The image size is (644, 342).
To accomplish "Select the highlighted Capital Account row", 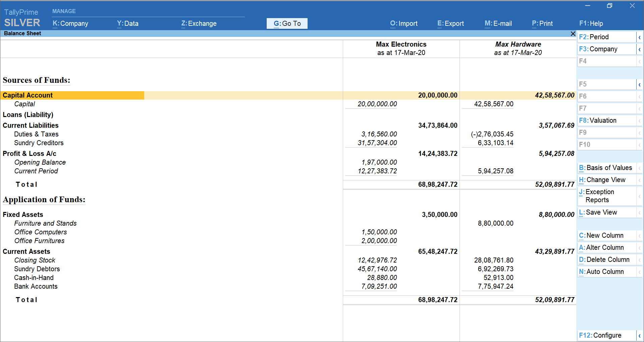I will click(72, 95).
